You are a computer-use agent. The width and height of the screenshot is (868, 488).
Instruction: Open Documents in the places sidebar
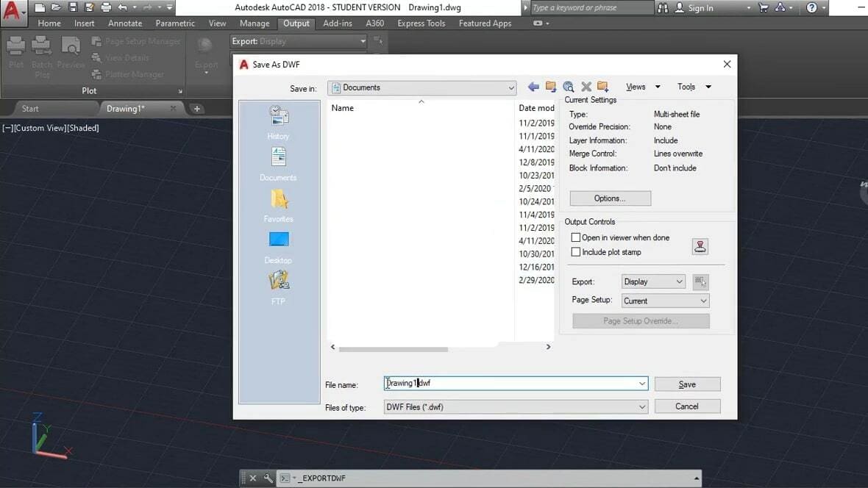[279, 164]
